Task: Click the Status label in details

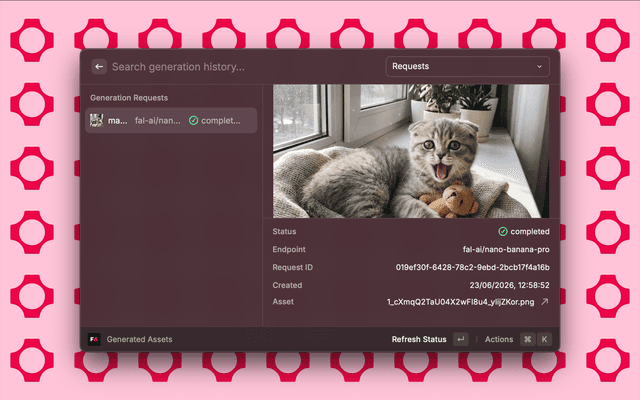Action: point(284,231)
